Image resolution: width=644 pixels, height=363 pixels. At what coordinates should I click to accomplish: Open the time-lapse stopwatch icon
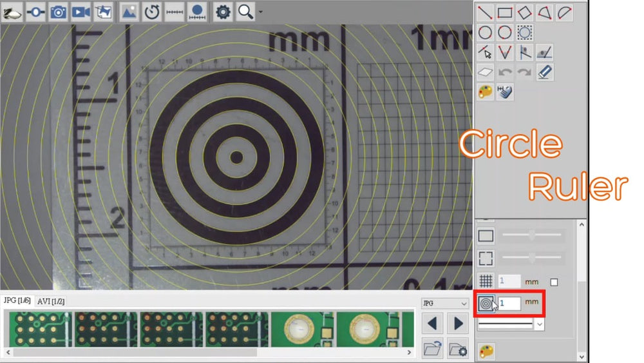point(151,12)
